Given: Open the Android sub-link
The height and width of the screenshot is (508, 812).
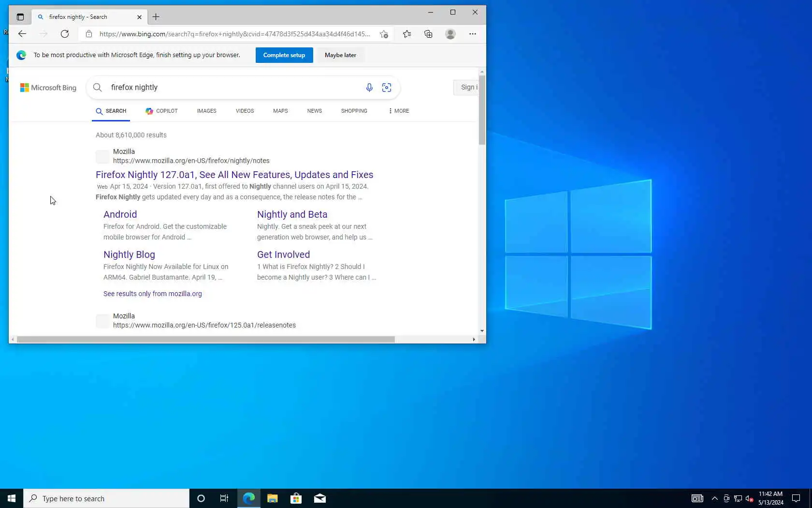Looking at the screenshot, I should 120,214.
